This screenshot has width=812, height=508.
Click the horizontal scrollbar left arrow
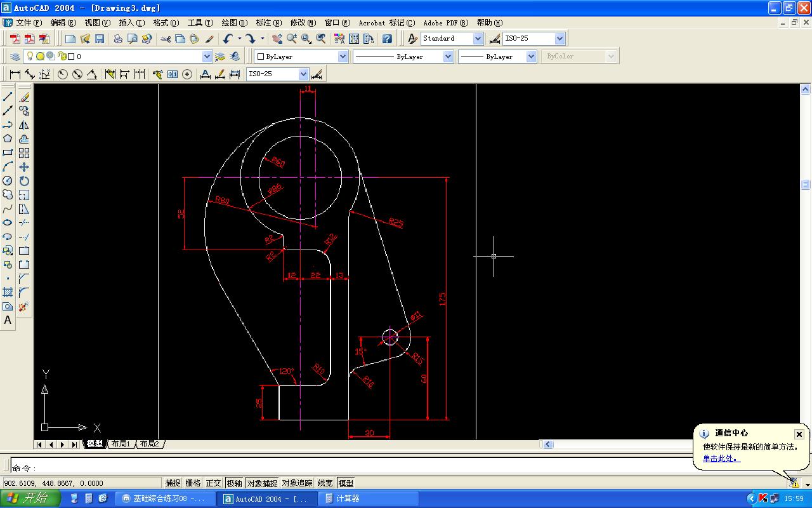tap(548, 444)
